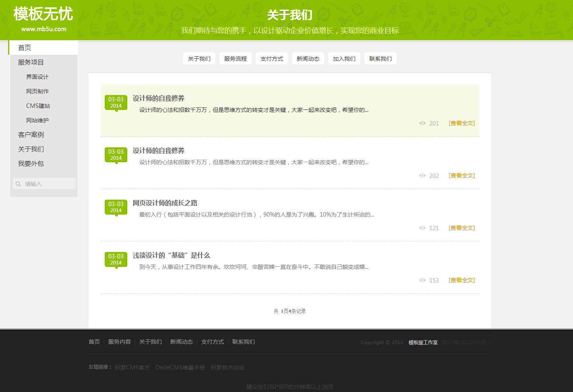Go to 首页 in the sidebar
The height and width of the screenshot is (392, 573).
[25, 47]
